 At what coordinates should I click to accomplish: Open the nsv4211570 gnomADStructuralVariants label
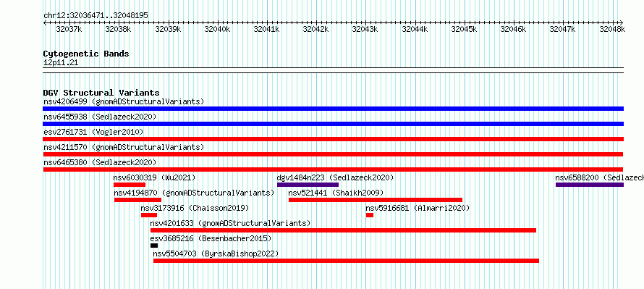click(x=124, y=147)
